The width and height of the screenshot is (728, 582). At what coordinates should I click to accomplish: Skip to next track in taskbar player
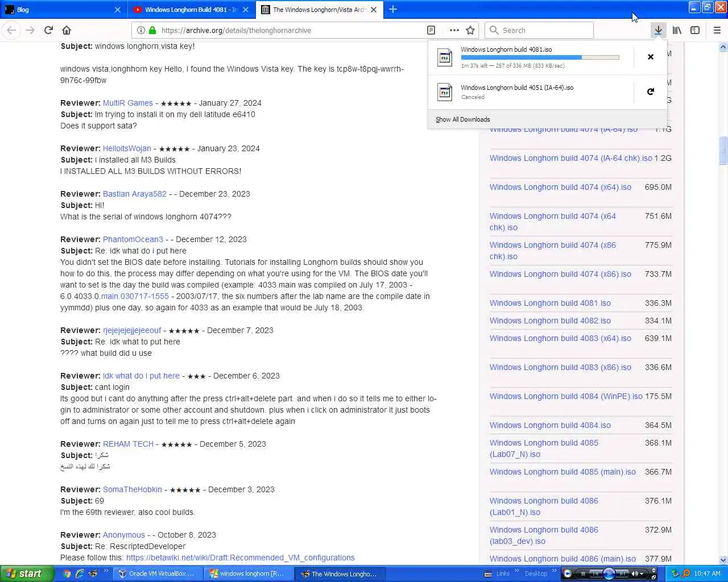coord(622,573)
